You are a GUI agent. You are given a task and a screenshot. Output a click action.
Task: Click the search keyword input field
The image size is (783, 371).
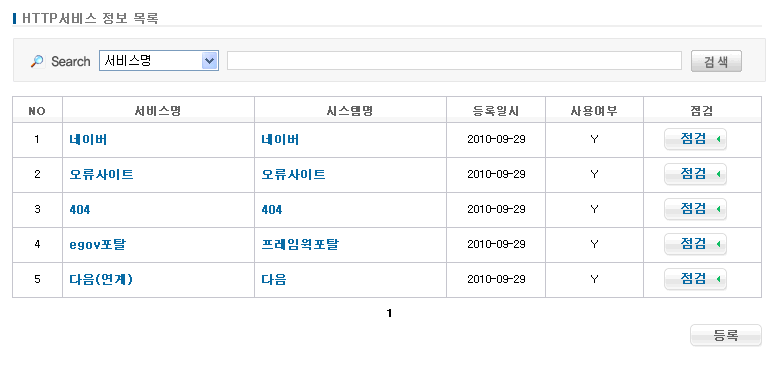coord(454,61)
